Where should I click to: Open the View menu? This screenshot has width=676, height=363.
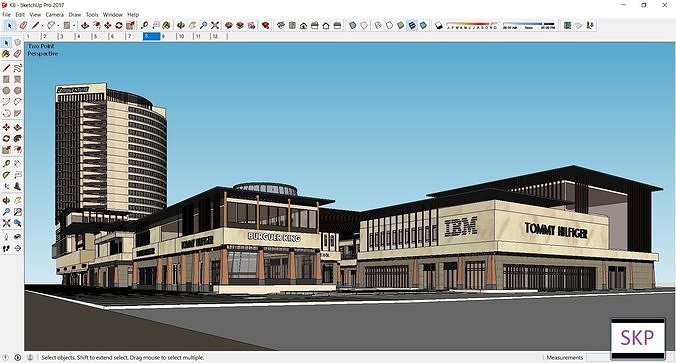pyautogui.click(x=35, y=14)
